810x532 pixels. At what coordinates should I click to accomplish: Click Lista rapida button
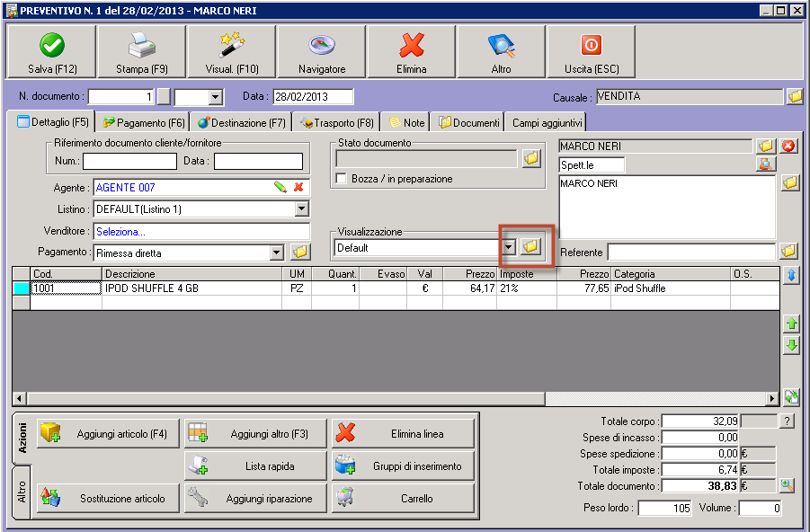click(x=255, y=465)
